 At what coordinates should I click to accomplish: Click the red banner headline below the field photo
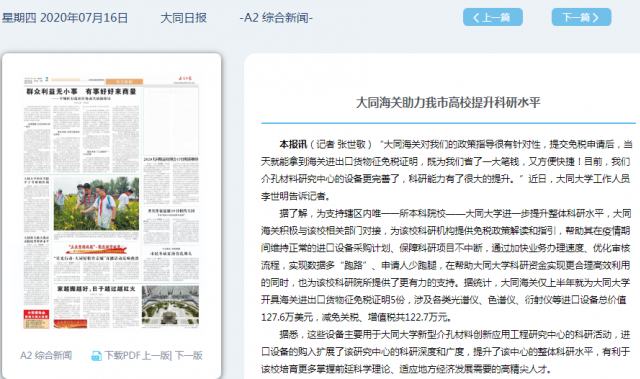tap(96, 248)
